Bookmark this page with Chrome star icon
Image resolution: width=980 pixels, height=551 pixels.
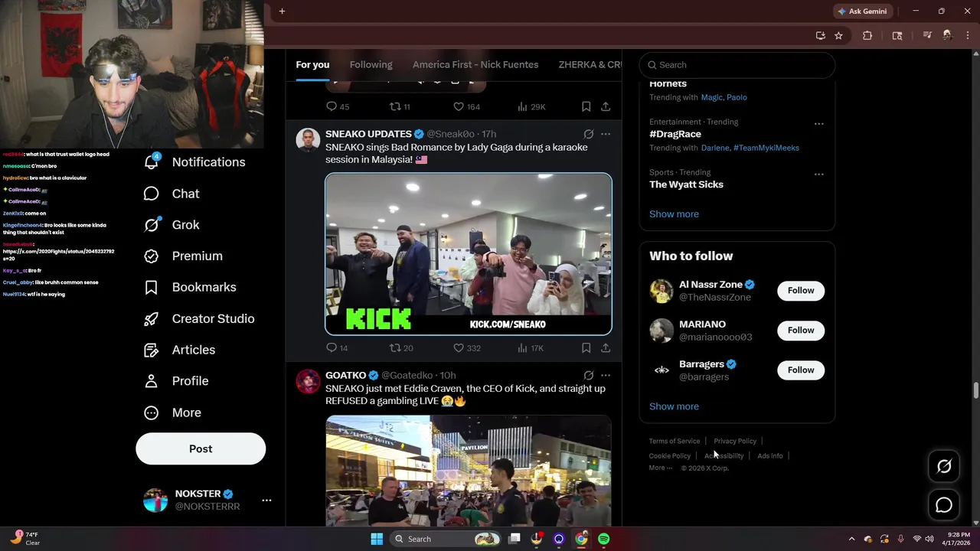838,35
